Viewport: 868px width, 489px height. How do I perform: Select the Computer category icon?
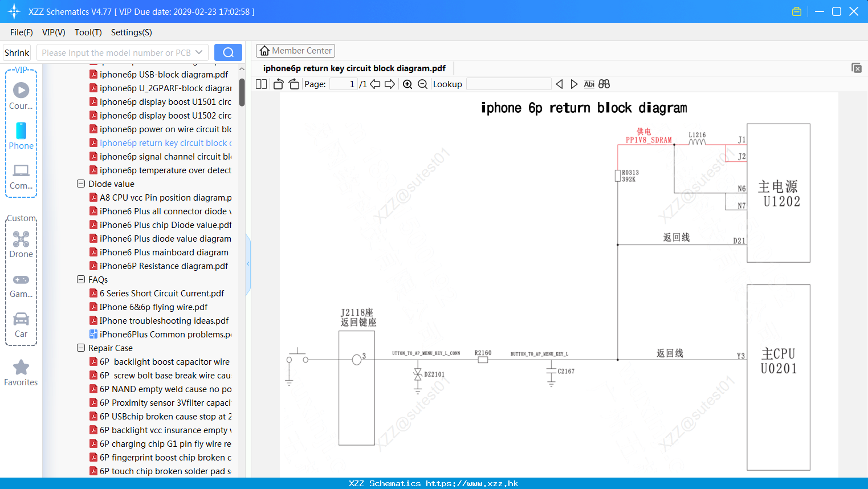(21, 177)
